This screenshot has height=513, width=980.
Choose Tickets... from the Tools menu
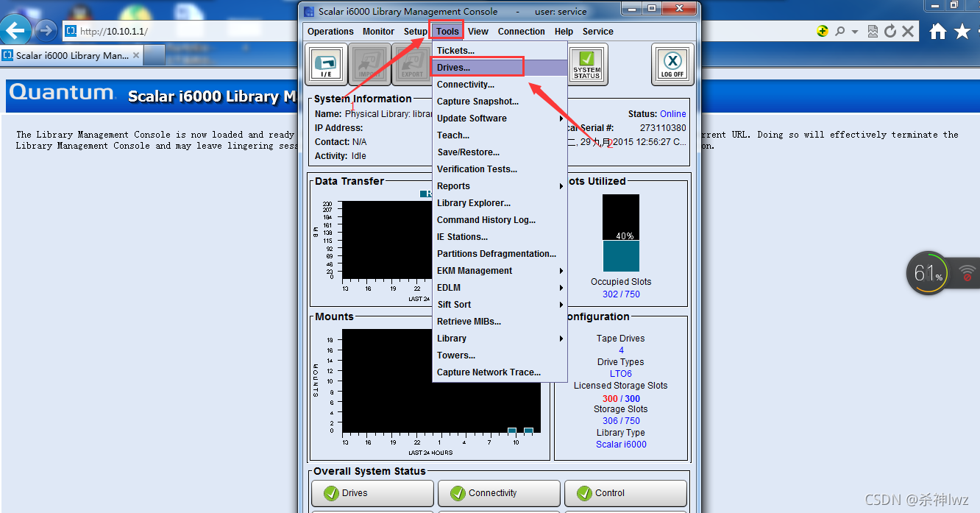pyautogui.click(x=500, y=51)
